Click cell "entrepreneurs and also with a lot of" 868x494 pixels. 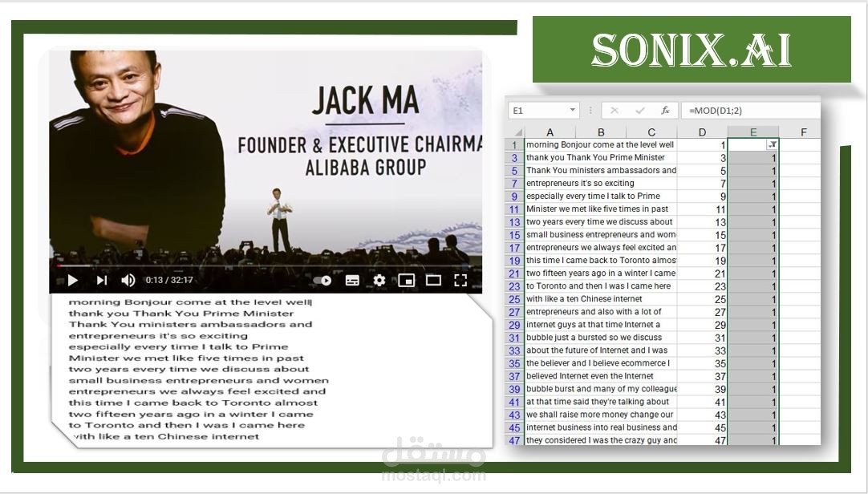click(x=601, y=312)
